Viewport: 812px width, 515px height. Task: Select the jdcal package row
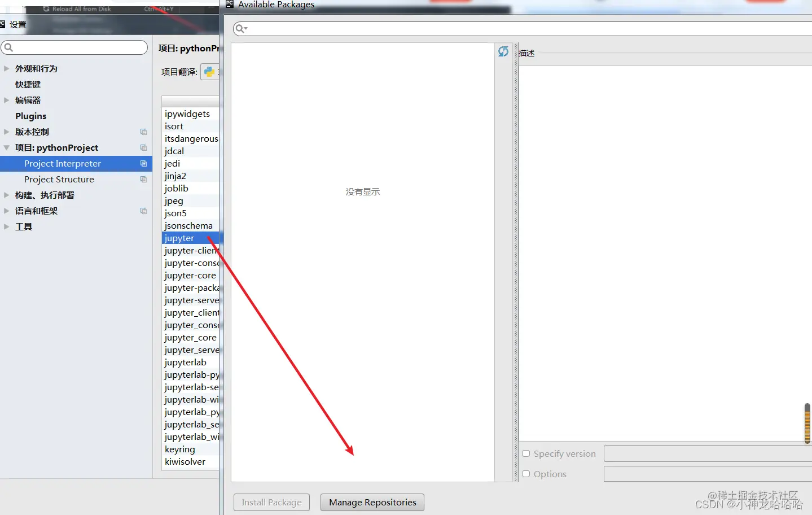click(x=190, y=151)
